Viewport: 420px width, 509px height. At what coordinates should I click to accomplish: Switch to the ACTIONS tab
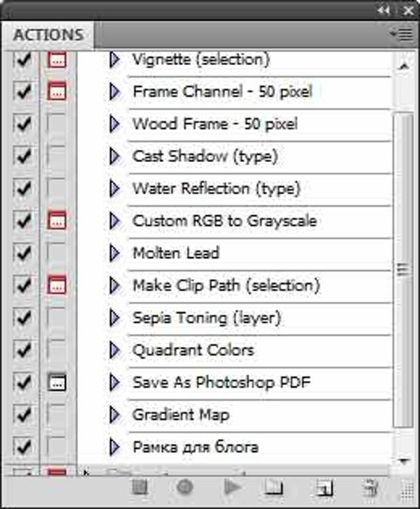47,35
